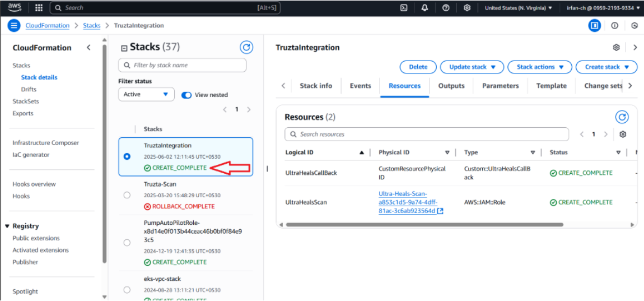Viewport: 644px width, 301px height.
Task: Open the clock icon next to info
Action: [634, 25]
